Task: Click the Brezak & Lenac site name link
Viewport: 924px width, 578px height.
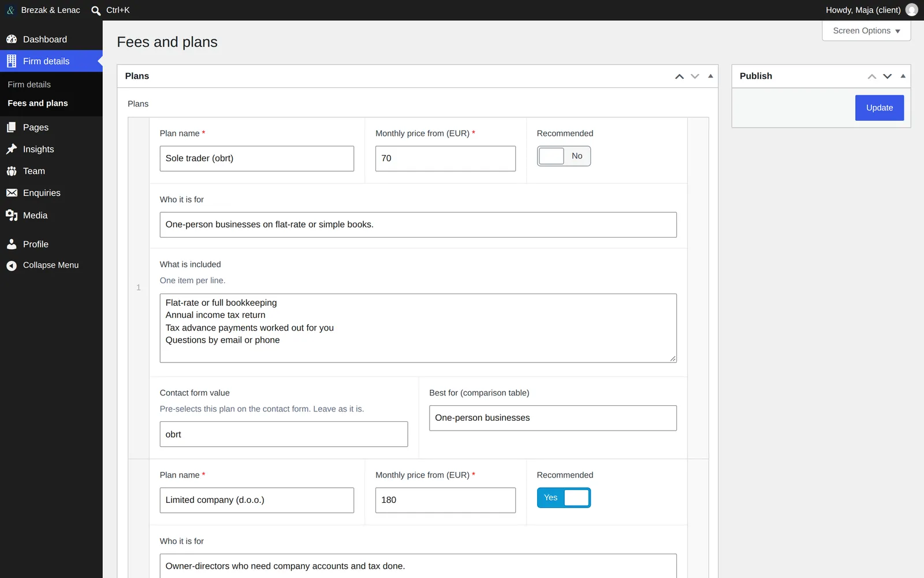Action: (x=50, y=10)
